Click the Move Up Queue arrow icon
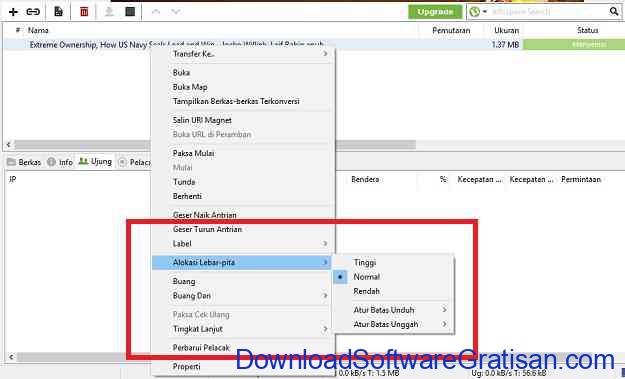This screenshot has width=625, height=379. pos(156,12)
